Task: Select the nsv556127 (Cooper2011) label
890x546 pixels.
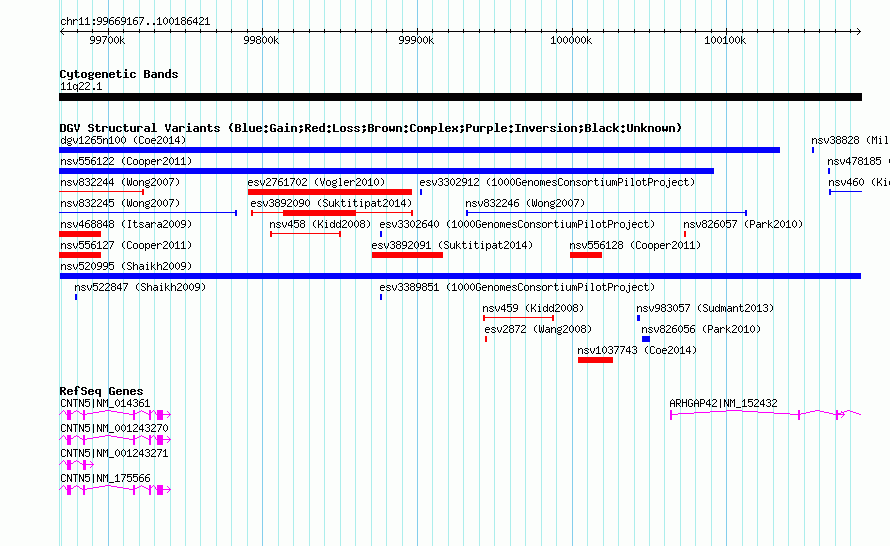Action: point(126,245)
